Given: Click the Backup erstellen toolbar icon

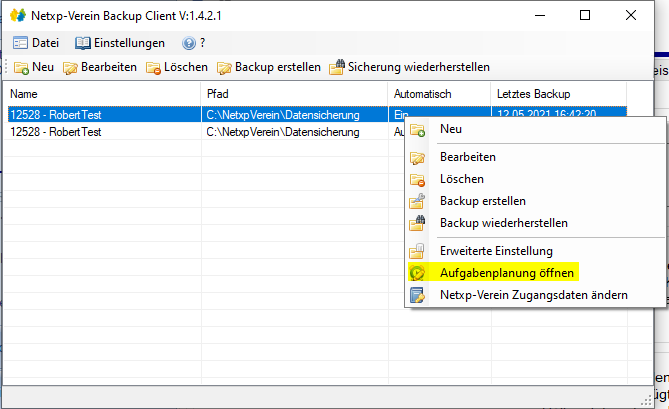Looking at the screenshot, I should pos(224,68).
